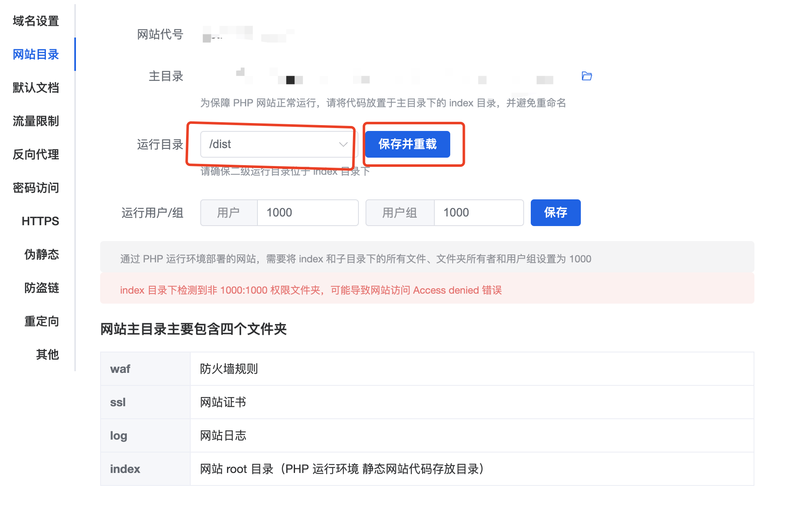Switch to the HTTPS configuration page
The image size is (812, 513).
click(40, 221)
